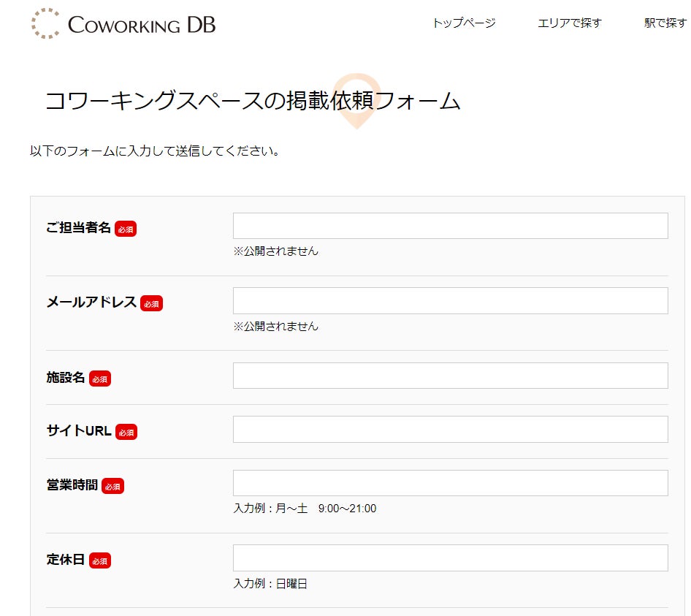Select the 定休日 input box
This screenshot has width=691, height=616.
tap(451, 558)
